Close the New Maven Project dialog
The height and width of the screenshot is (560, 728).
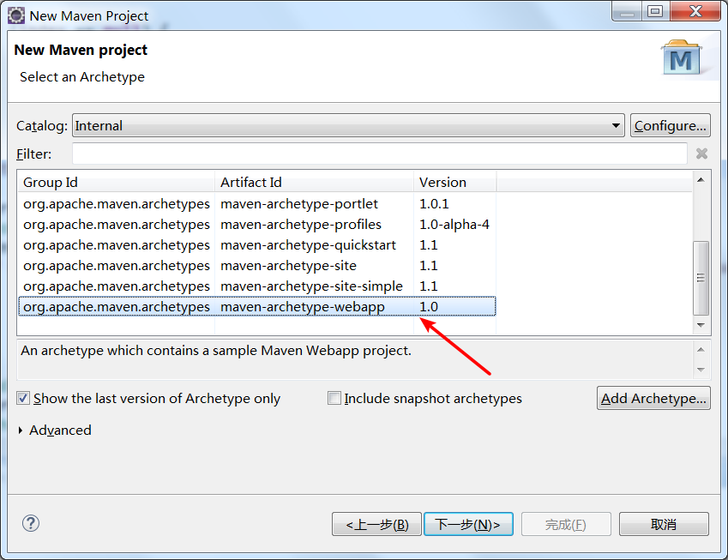click(x=695, y=12)
